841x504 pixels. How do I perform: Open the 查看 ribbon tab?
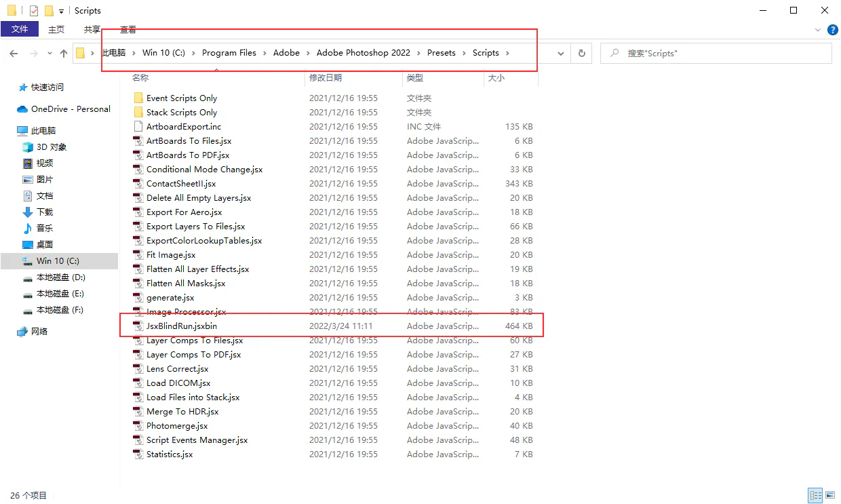[128, 29]
